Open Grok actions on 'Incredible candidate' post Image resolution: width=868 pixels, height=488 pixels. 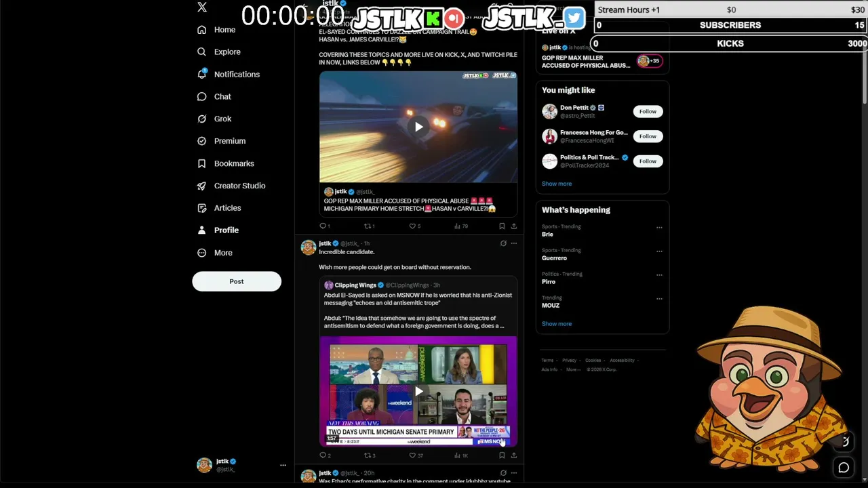[503, 243]
